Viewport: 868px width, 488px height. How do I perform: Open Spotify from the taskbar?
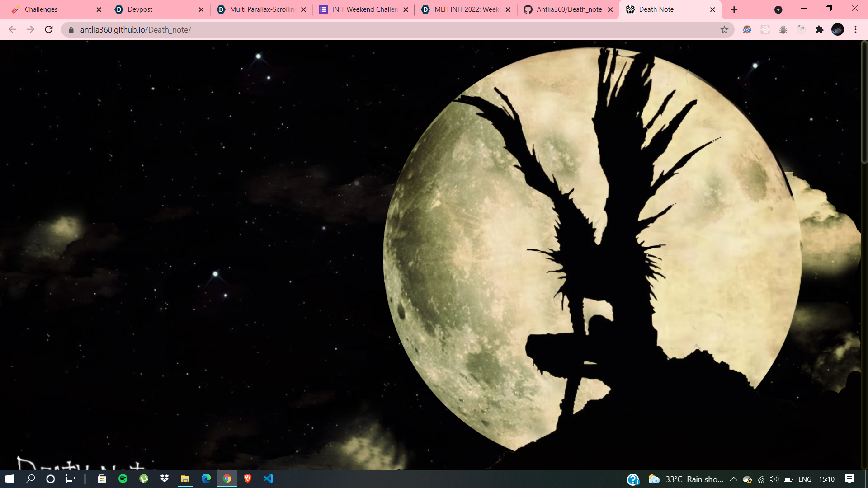point(123,479)
